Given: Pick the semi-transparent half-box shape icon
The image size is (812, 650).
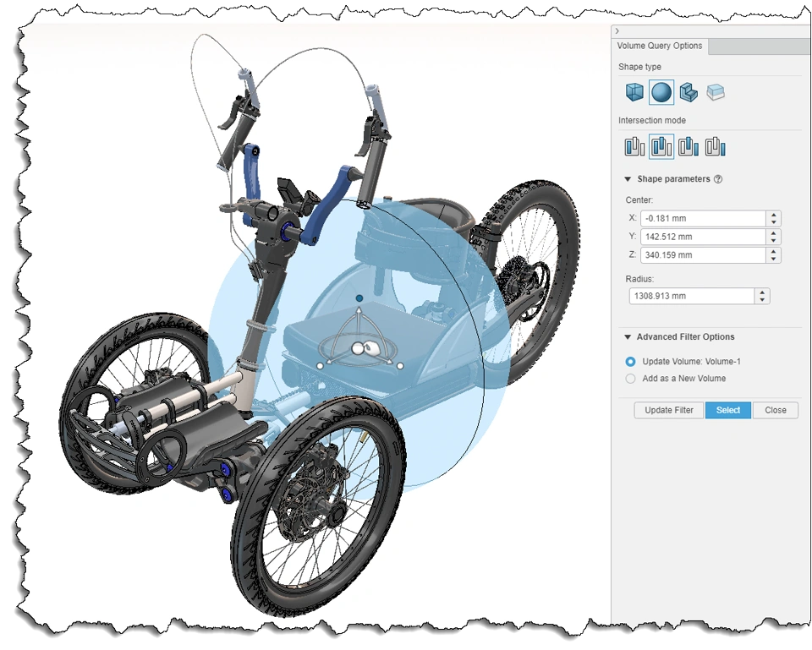Looking at the screenshot, I should (716, 93).
